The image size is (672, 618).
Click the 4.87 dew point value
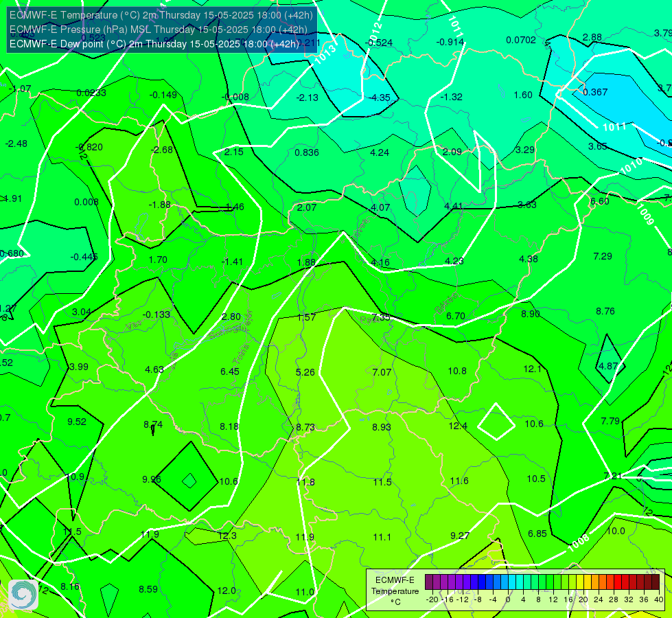click(608, 366)
